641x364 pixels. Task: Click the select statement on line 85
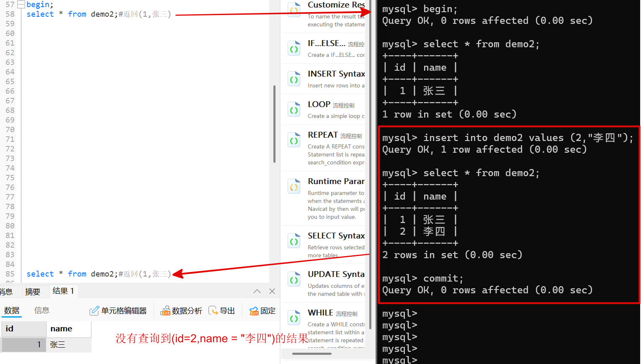pos(99,274)
